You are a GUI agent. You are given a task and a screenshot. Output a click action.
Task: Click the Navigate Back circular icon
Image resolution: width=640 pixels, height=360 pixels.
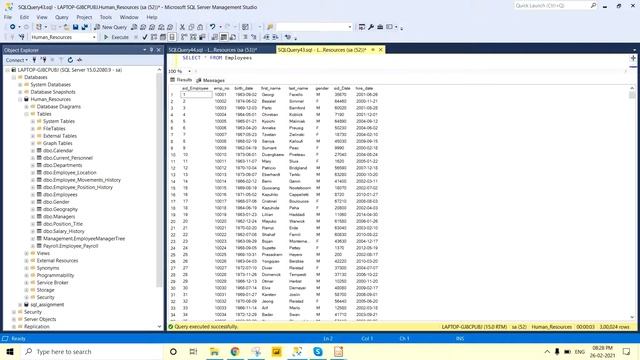click(x=13, y=27)
